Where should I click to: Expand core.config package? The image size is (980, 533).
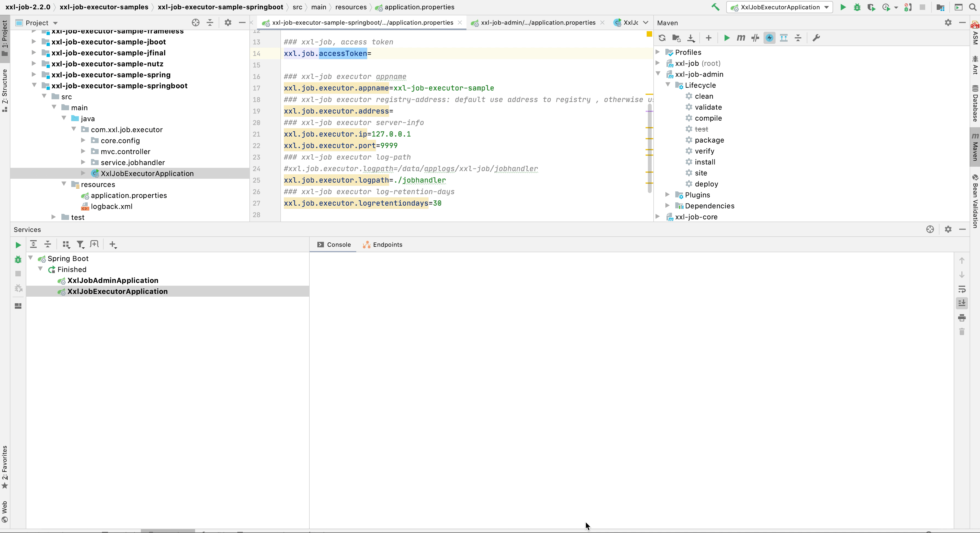click(83, 140)
